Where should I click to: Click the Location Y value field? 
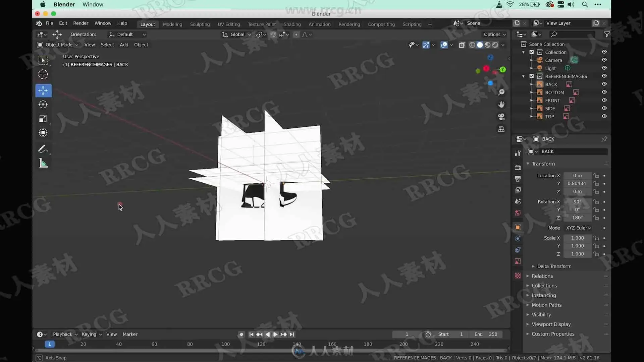click(x=577, y=183)
